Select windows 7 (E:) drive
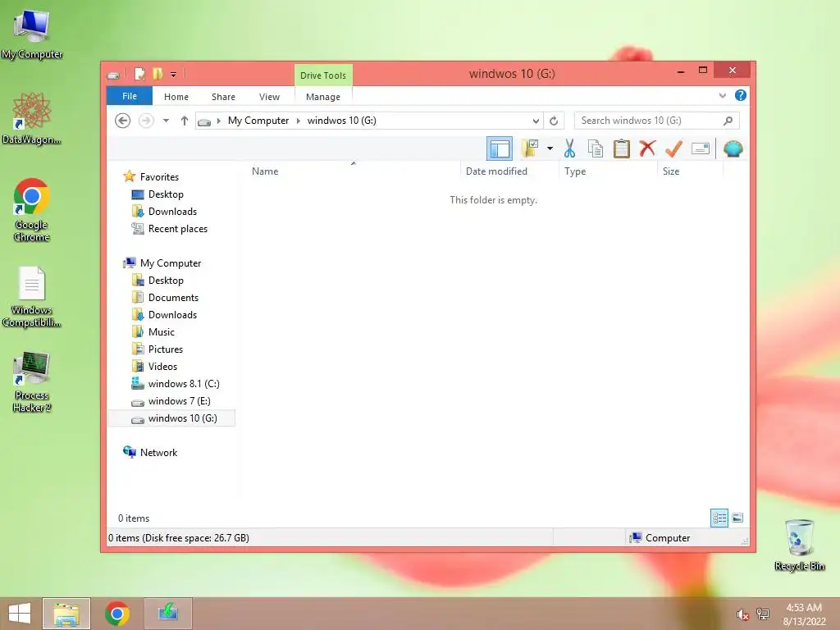 click(179, 400)
